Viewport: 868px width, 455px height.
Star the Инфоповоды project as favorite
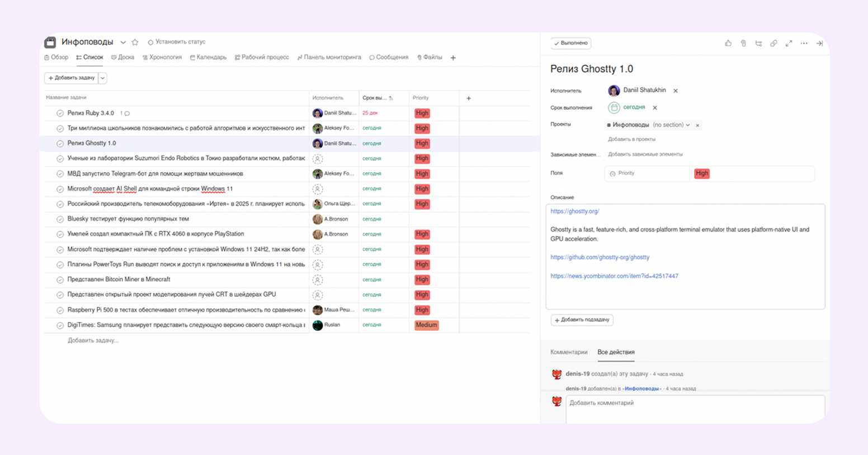point(135,42)
